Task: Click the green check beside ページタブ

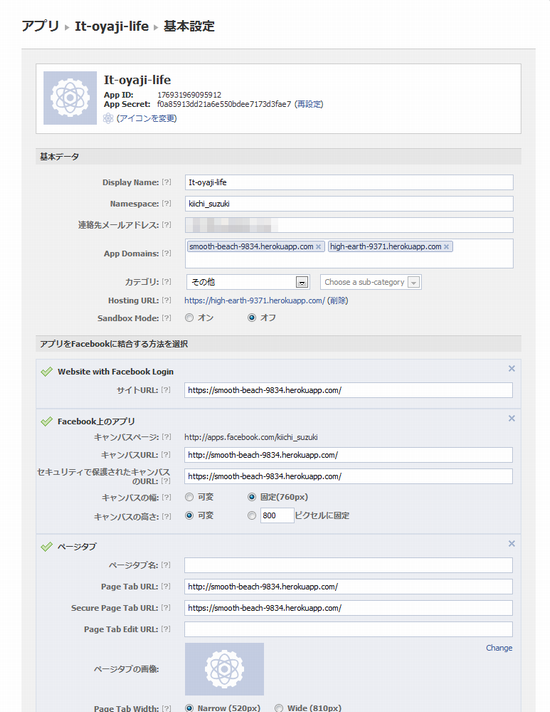Action: 47,547
